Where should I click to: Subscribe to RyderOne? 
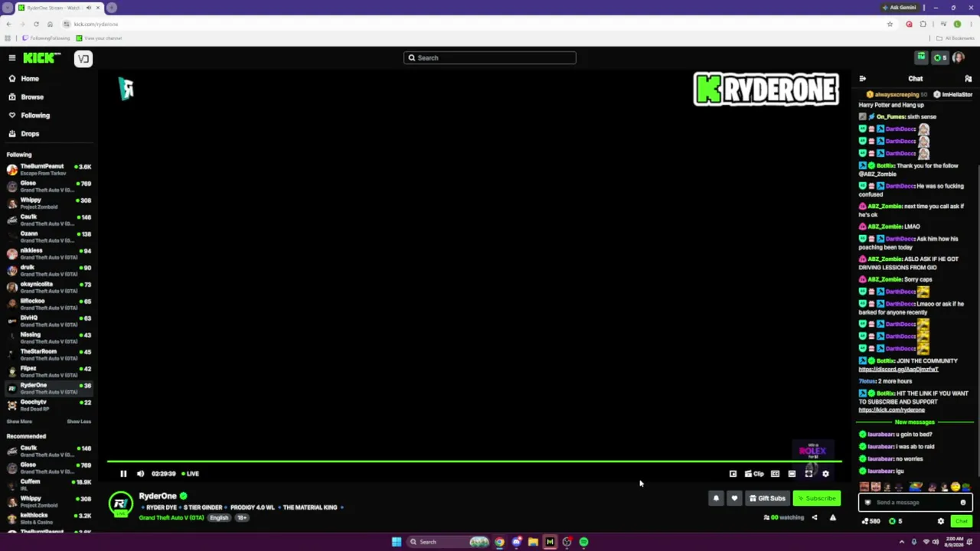817,498
